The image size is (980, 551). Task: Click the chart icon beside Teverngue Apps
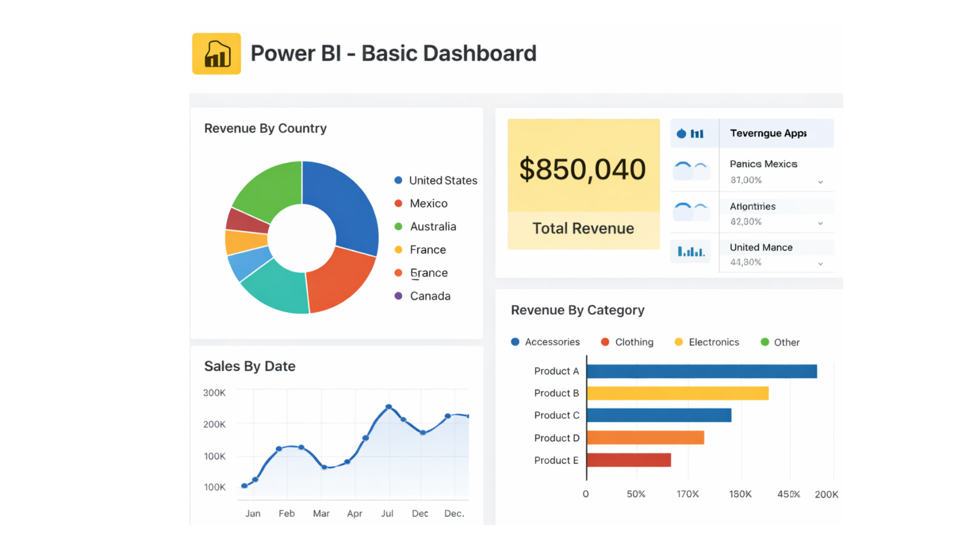[690, 134]
